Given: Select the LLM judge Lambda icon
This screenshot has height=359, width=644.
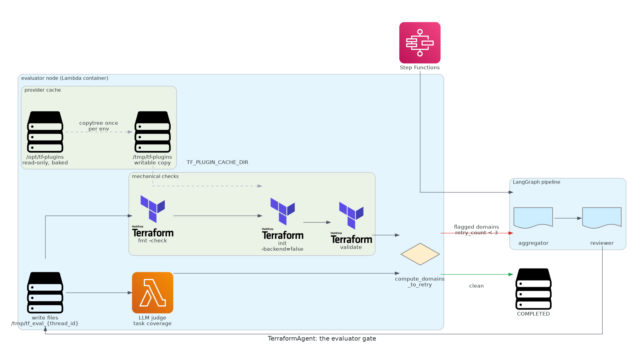Looking at the screenshot, I should (153, 292).
